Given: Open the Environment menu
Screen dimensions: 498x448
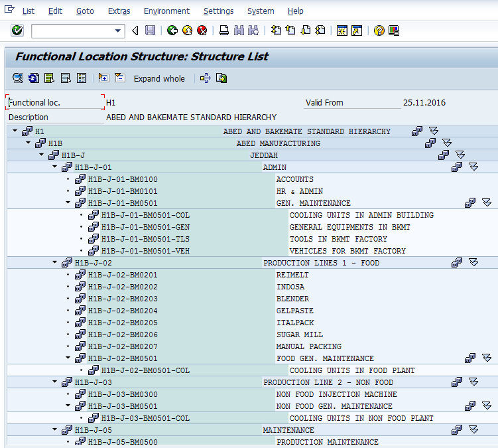Looking at the screenshot, I should pyautogui.click(x=166, y=11).
